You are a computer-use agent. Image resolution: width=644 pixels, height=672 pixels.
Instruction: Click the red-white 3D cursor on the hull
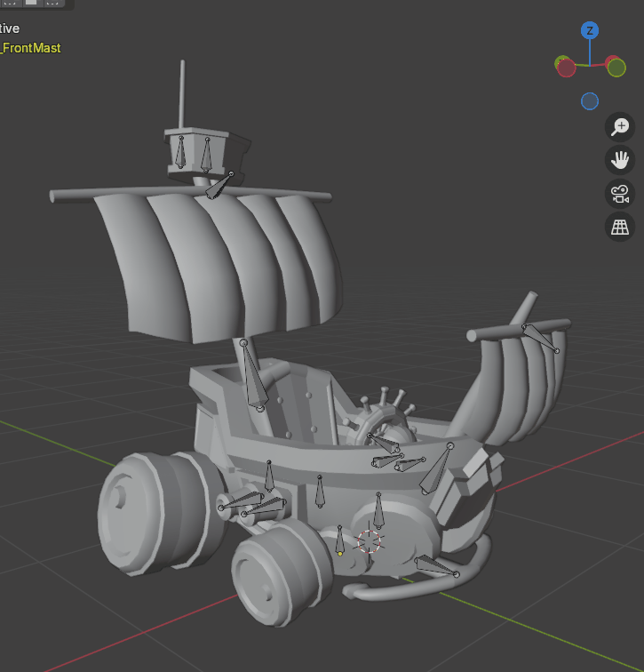pyautogui.click(x=370, y=541)
